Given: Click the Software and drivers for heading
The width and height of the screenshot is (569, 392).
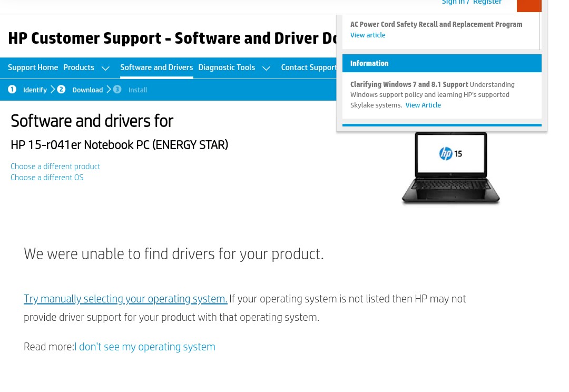Looking at the screenshot, I should pos(92,121).
